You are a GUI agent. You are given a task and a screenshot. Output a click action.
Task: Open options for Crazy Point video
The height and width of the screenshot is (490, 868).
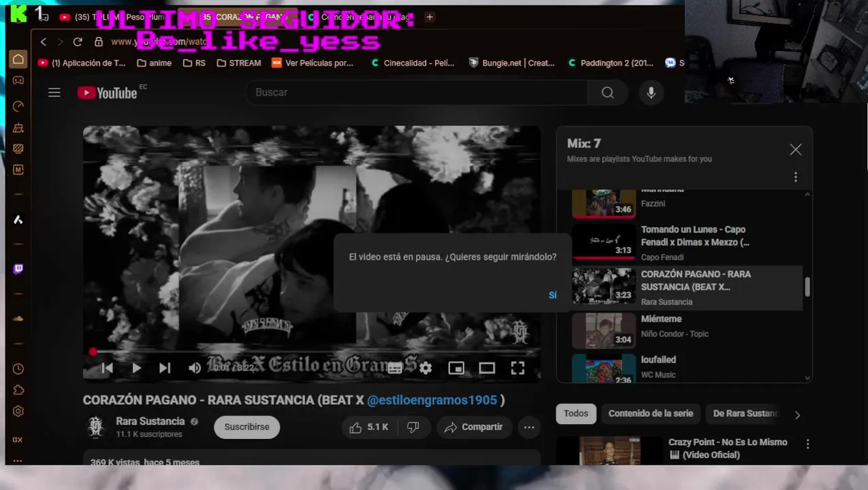[808, 444]
